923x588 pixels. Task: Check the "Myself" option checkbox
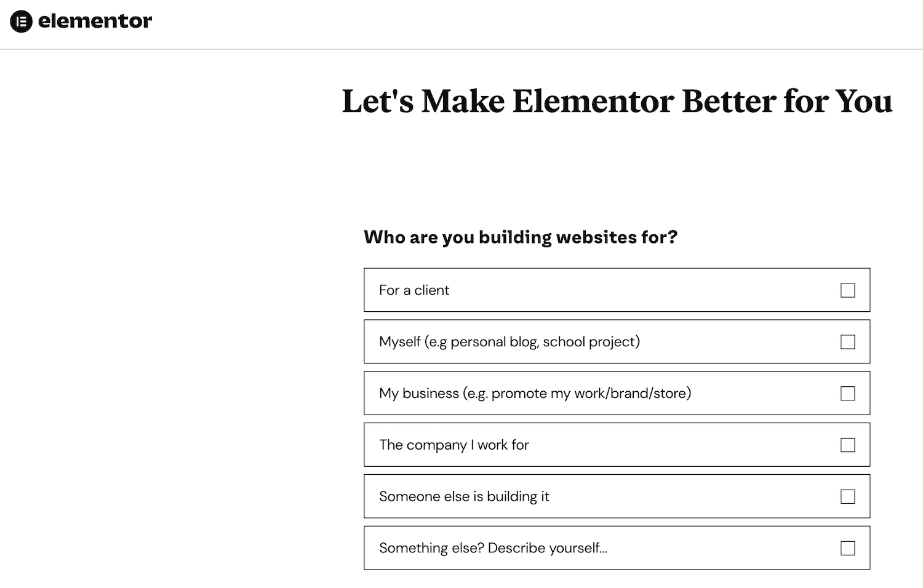849,341
